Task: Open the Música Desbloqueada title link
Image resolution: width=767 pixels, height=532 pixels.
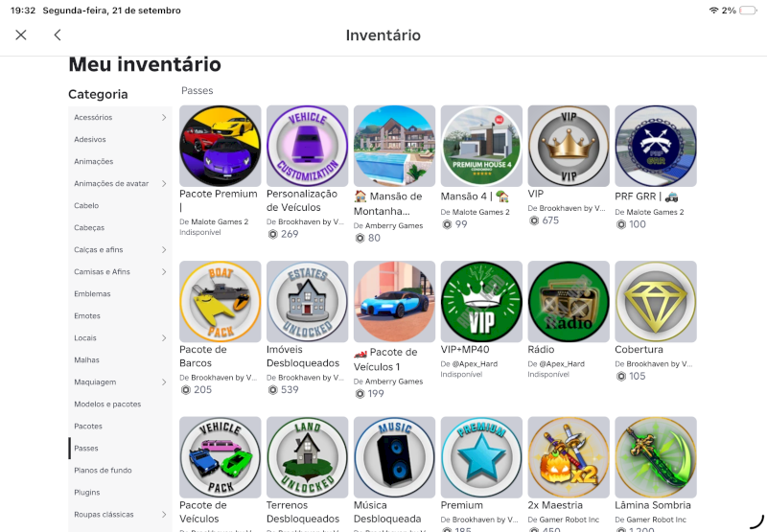Action: [387, 512]
